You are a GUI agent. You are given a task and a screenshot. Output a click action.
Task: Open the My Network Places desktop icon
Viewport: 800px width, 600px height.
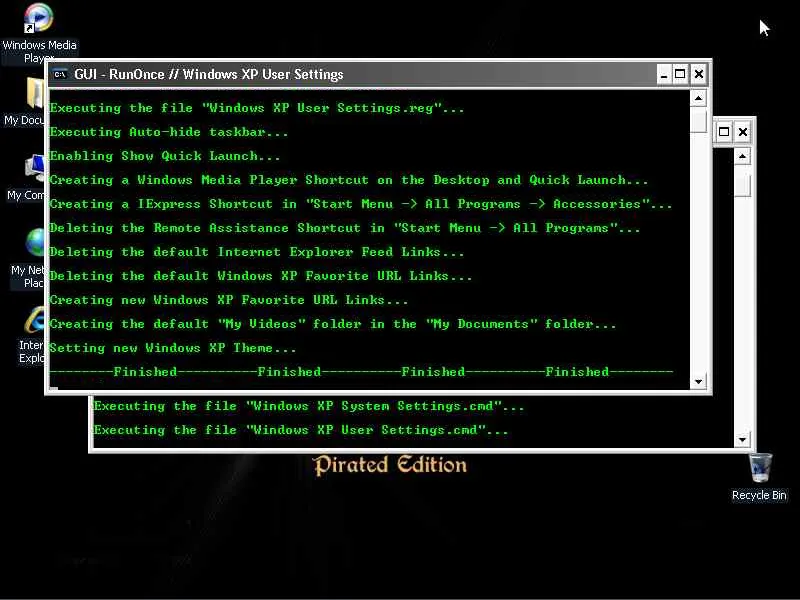[35, 242]
